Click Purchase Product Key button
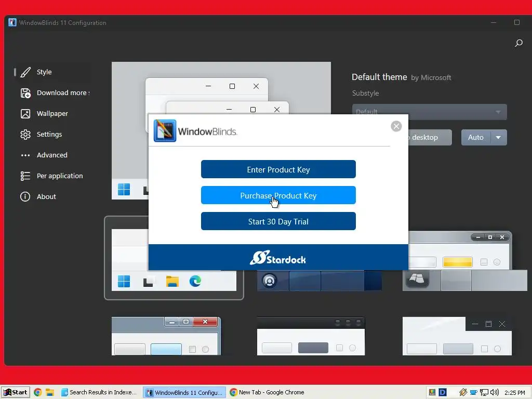The height and width of the screenshot is (399, 532). coord(278,195)
